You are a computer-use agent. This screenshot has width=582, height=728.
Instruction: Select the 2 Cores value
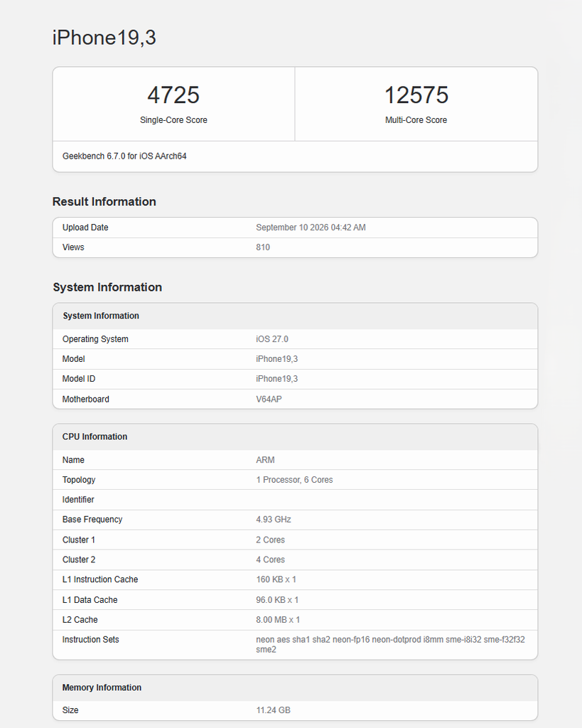point(270,540)
